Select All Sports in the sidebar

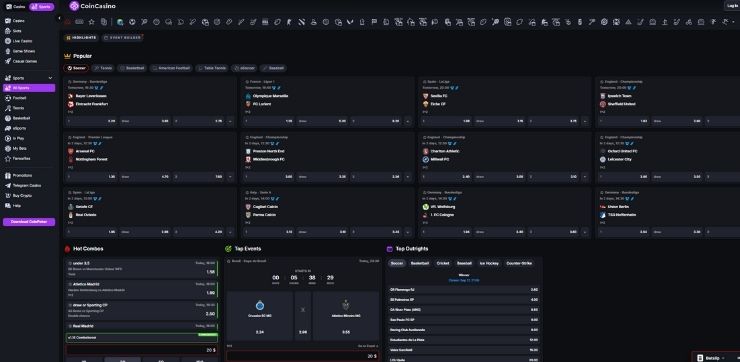click(x=29, y=88)
